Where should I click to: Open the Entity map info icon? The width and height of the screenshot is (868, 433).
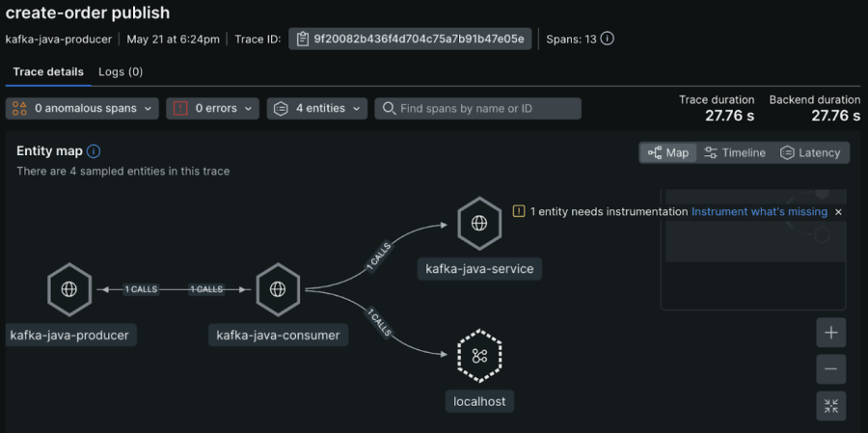tap(94, 151)
